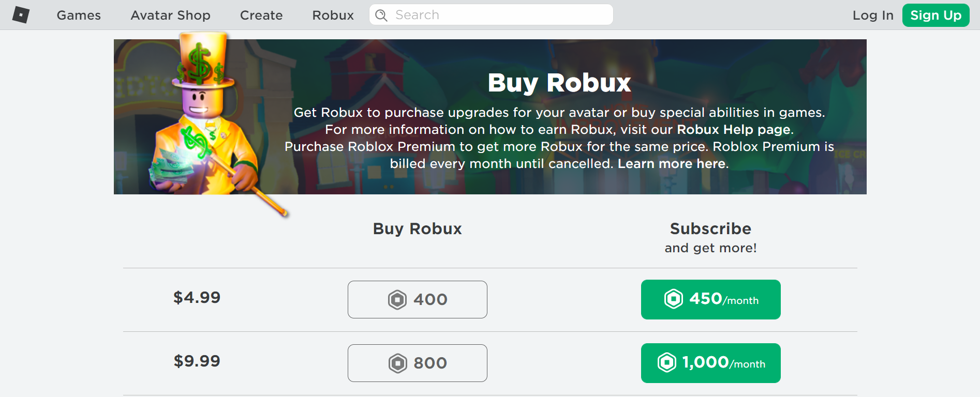
Task: Click the Robux icon on the 450/month button
Action: [x=673, y=299]
